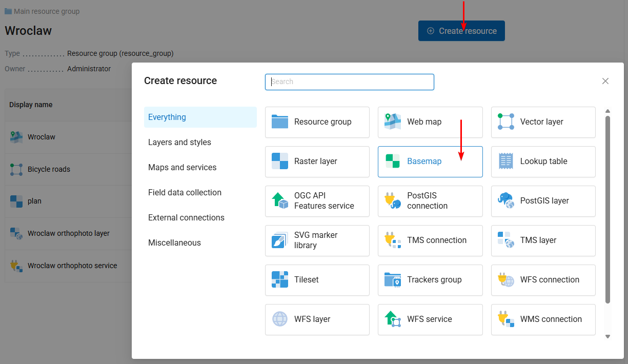The image size is (628, 364).
Task: Click the Basemap tile icon
Action: point(393,161)
